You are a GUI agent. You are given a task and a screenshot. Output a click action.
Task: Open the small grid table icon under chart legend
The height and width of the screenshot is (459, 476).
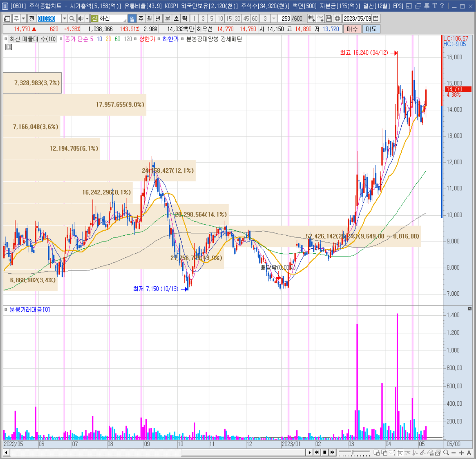[9, 47]
